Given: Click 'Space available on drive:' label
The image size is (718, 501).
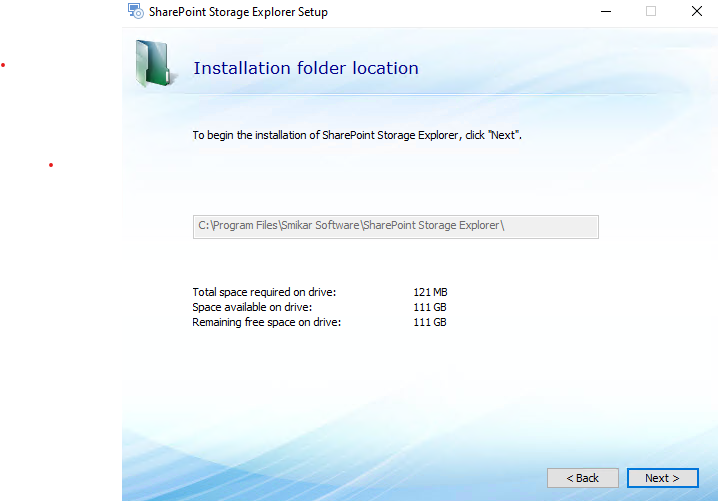Looking at the screenshot, I should point(252,307).
